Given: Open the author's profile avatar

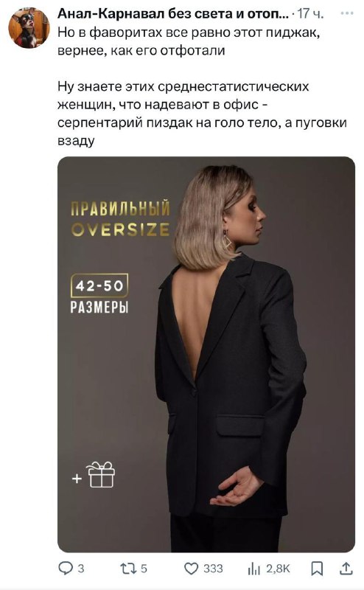Looking at the screenshot, I should [29, 28].
